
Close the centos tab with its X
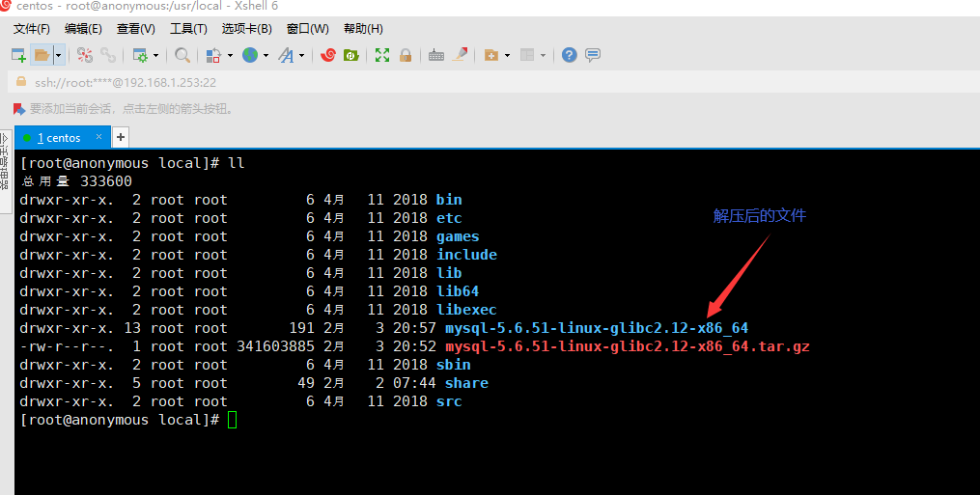click(x=98, y=136)
